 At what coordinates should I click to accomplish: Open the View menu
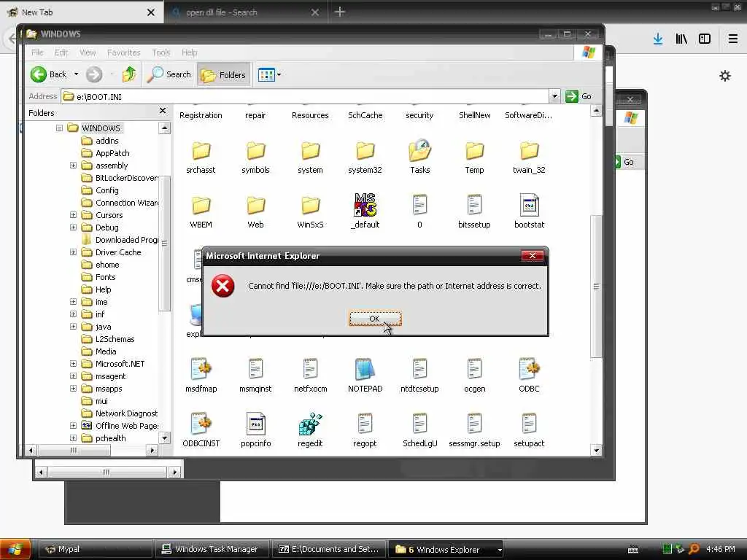pos(88,52)
